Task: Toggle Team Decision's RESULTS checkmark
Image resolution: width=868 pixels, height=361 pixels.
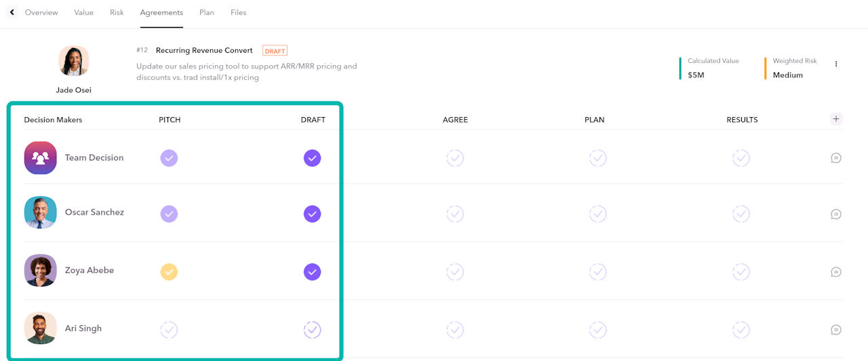Action: click(x=741, y=158)
